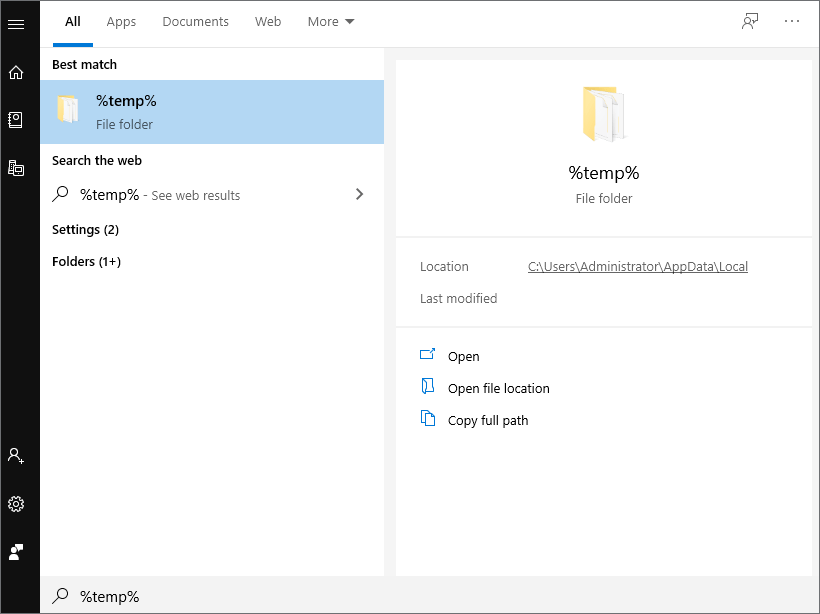Open Settings via the gear icon
The height and width of the screenshot is (614, 820).
click(x=17, y=503)
